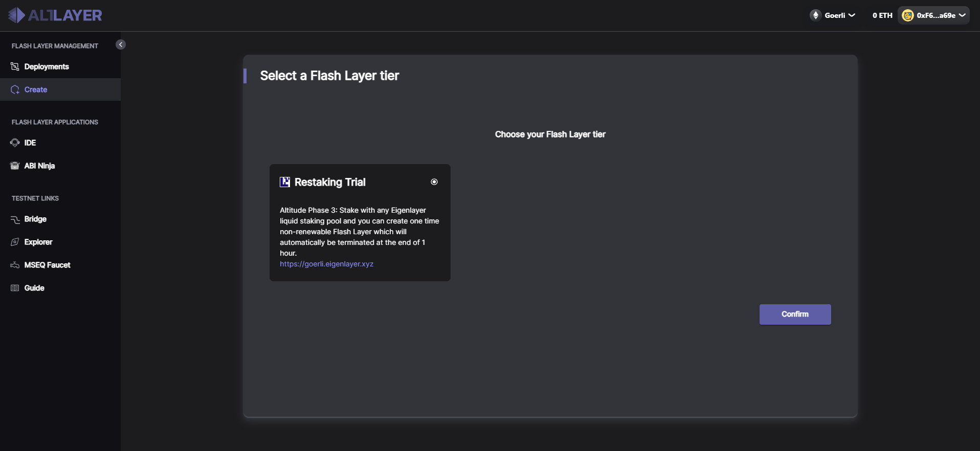The image size is (980, 451).
Task: Click the "Select a Flash Layer tier" heading
Action: tap(329, 76)
